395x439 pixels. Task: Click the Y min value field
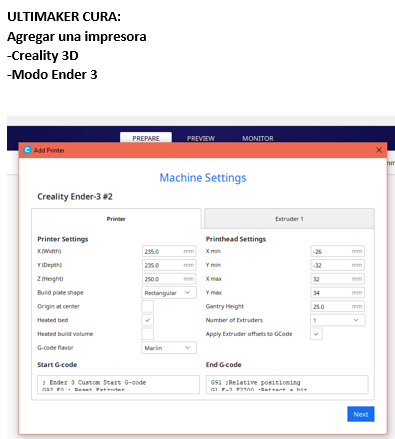pyautogui.click(x=337, y=265)
